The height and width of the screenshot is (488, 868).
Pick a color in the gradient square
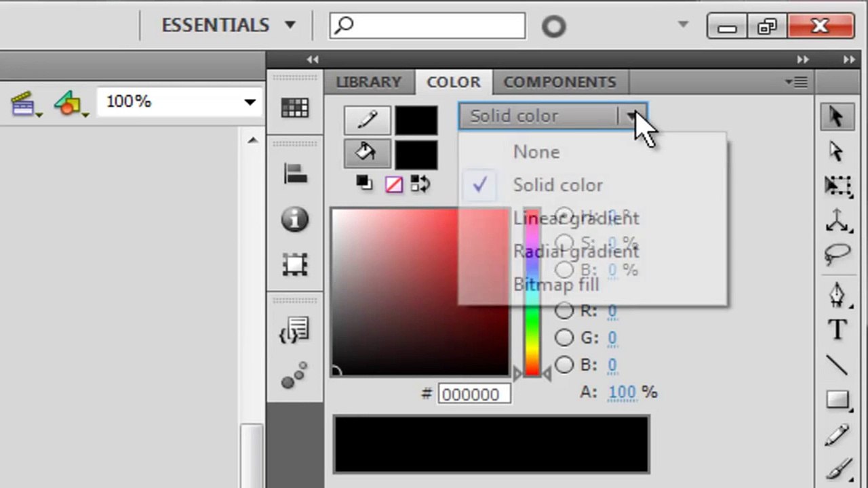pos(420,291)
